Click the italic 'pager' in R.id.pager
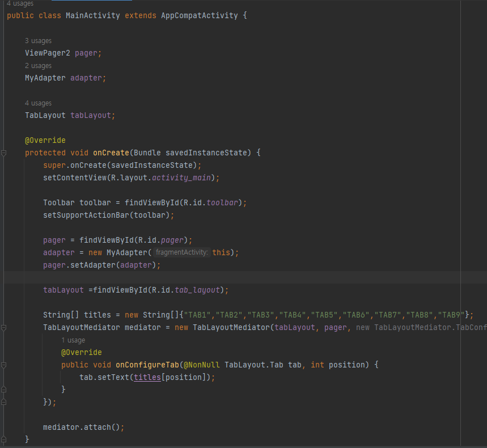Viewport: 487px width, 448px height. coord(172,240)
